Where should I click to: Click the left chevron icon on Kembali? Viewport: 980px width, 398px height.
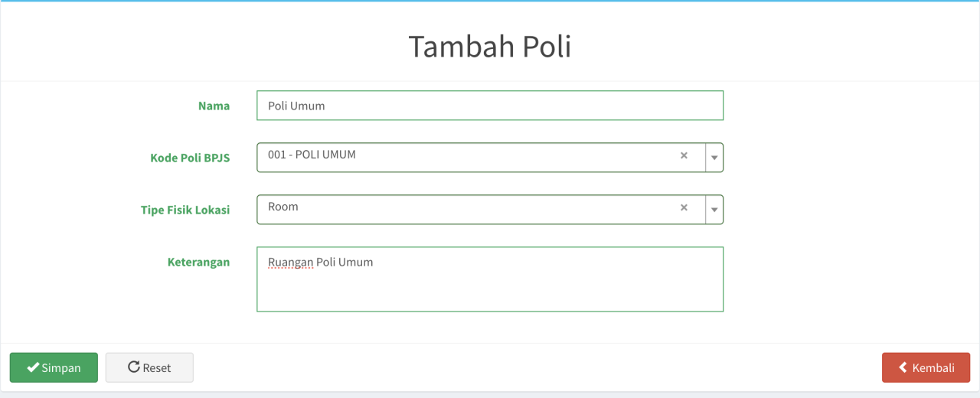click(x=903, y=367)
